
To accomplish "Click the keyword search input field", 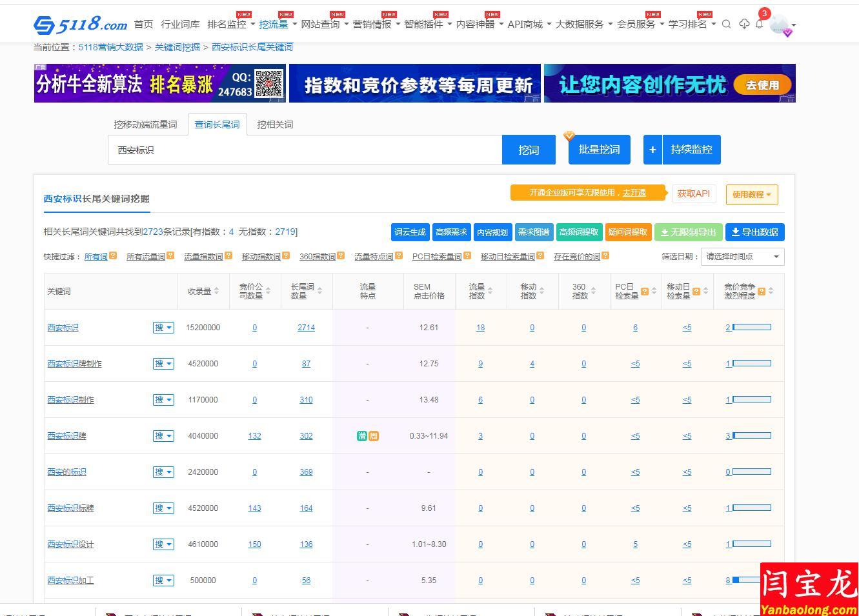I will coord(305,150).
